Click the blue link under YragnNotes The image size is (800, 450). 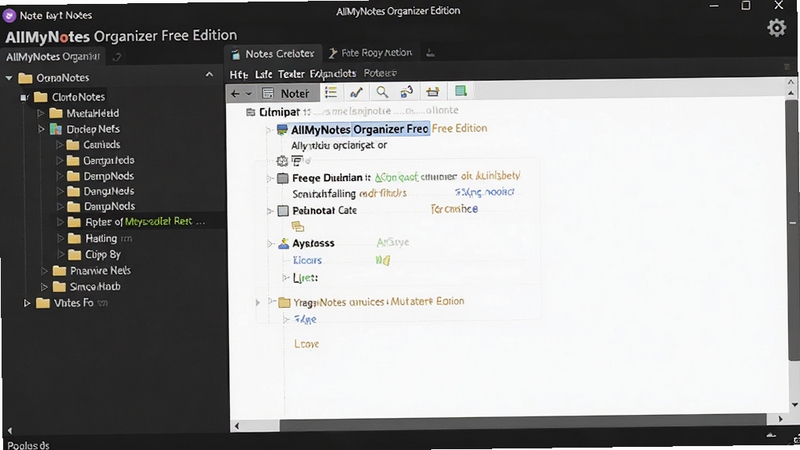click(306, 319)
